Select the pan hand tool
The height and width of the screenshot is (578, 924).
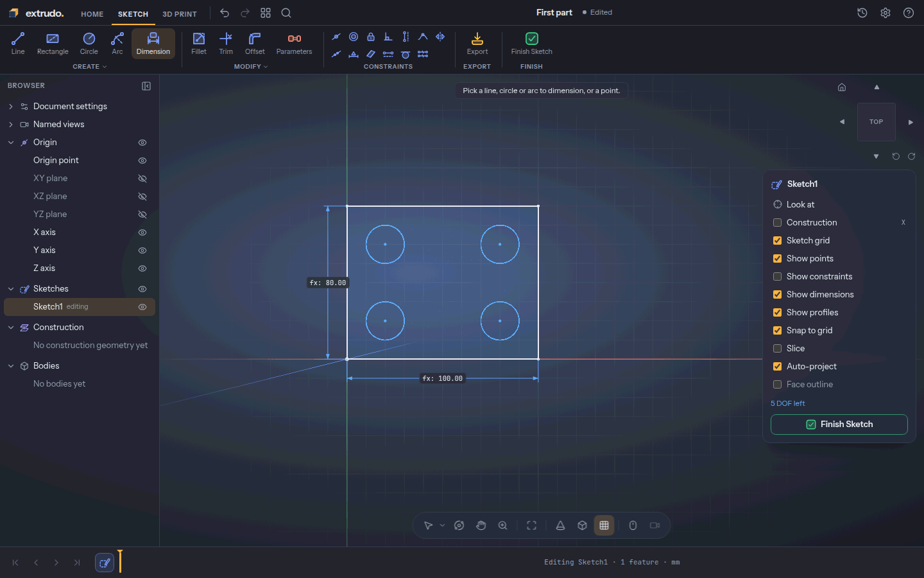481,525
